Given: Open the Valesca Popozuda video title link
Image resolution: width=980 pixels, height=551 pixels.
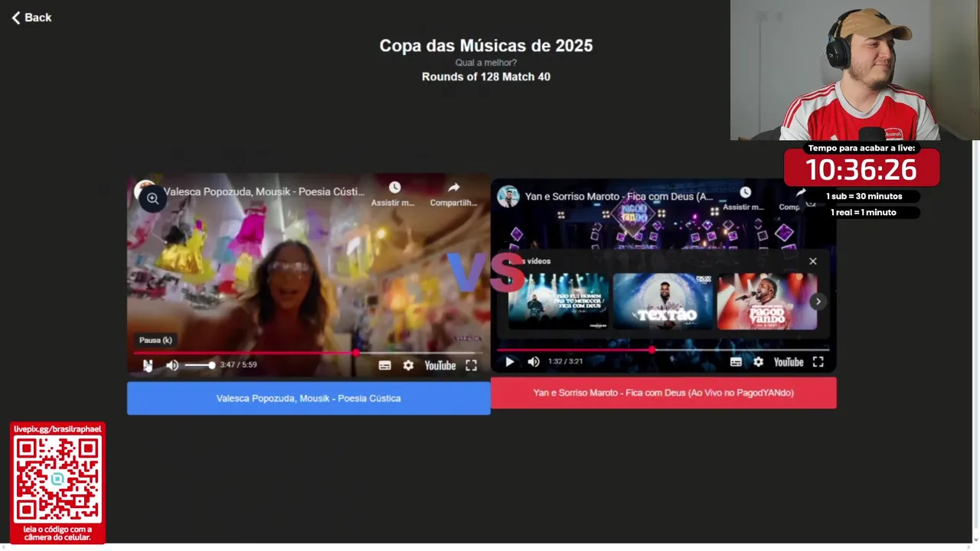Looking at the screenshot, I should tap(264, 191).
